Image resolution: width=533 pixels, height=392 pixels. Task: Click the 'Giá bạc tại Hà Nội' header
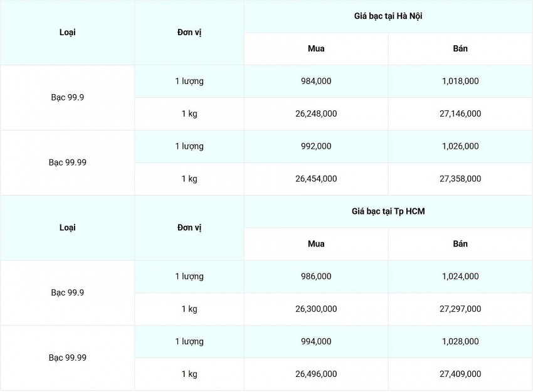click(x=388, y=16)
